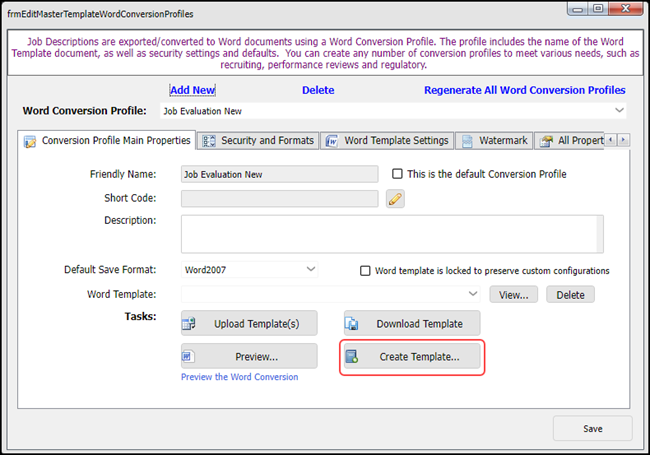Click the Upload Template(s) button
Screen dimensions: 650x455
[x=249, y=323]
